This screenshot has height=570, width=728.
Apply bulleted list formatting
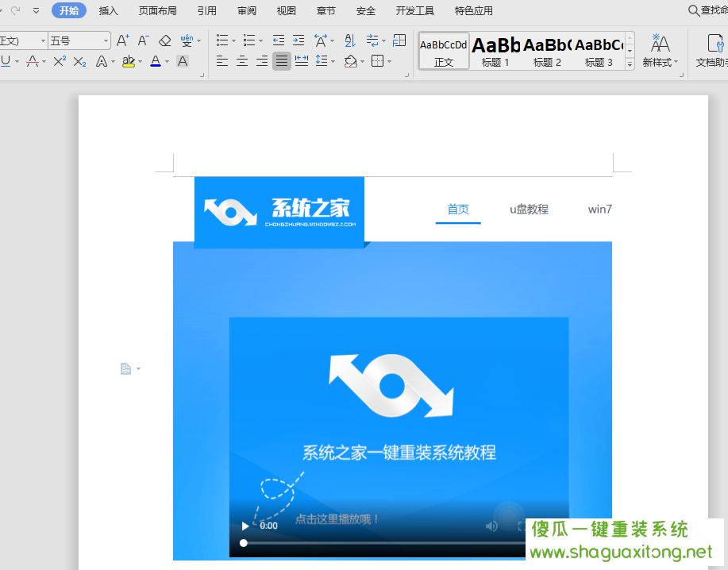pos(222,40)
